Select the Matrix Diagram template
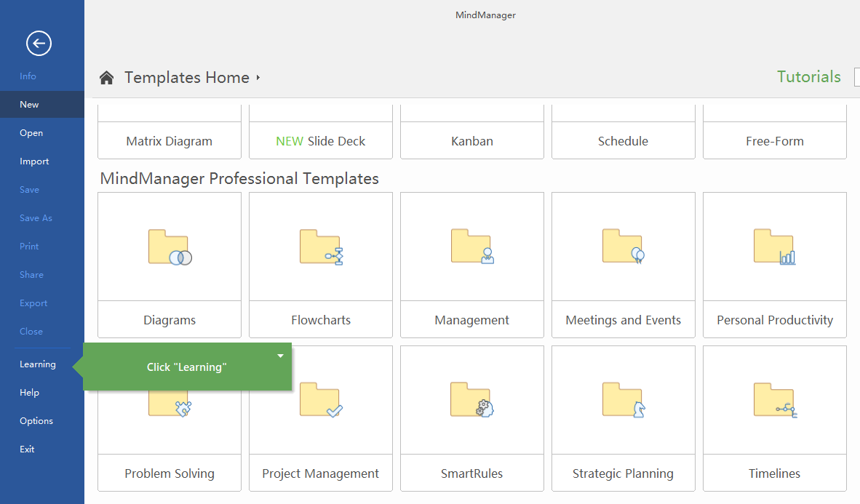This screenshot has width=860, height=504. [170, 132]
